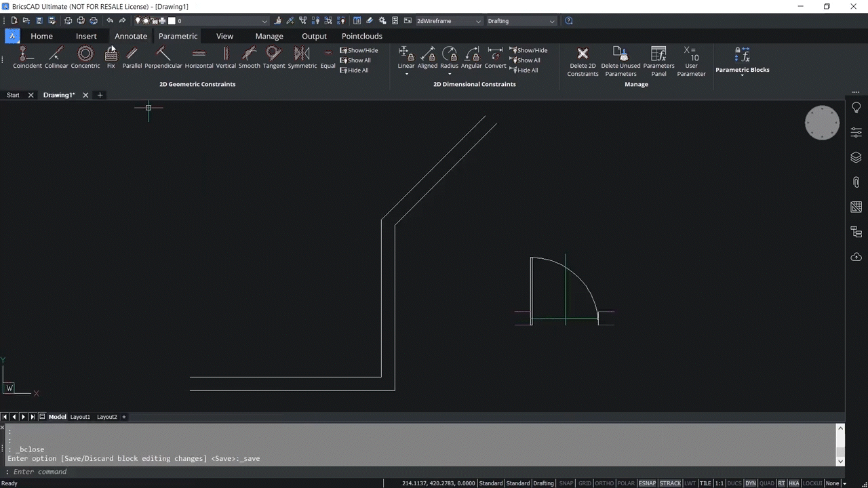Toggle DYN input in status bar

point(751,483)
